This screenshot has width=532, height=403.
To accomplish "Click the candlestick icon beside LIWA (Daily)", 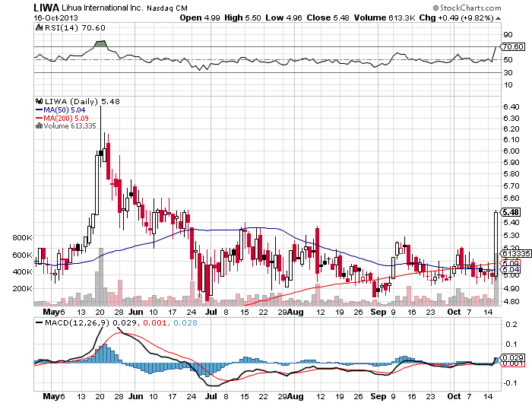I will [x=39, y=101].
